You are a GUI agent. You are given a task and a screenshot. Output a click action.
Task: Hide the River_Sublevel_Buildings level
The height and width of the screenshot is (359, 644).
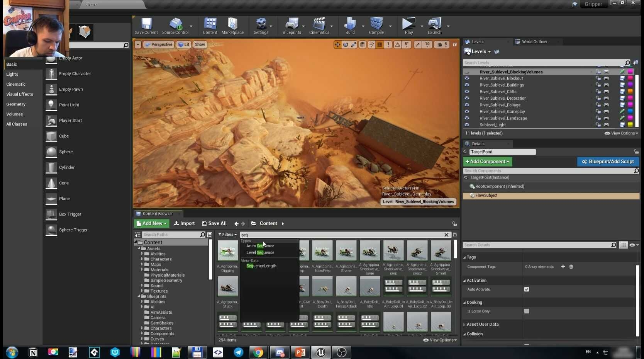click(467, 85)
